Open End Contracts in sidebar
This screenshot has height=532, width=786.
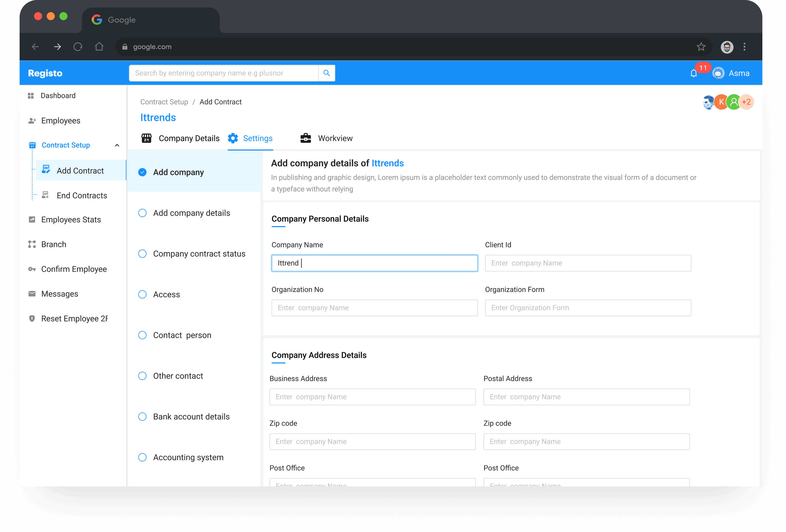(x=82, y=195)
